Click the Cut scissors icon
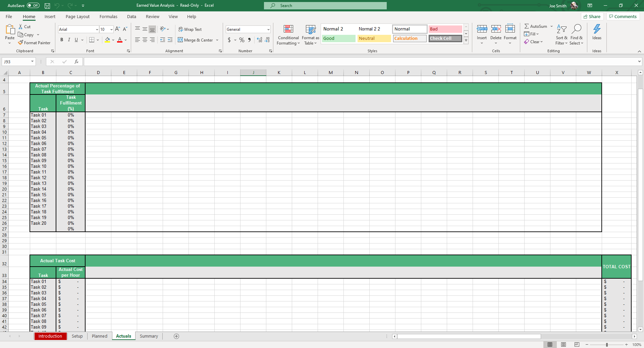Image resolution: width=644 pixels, height=348 pixels. (x=20, y=27)
